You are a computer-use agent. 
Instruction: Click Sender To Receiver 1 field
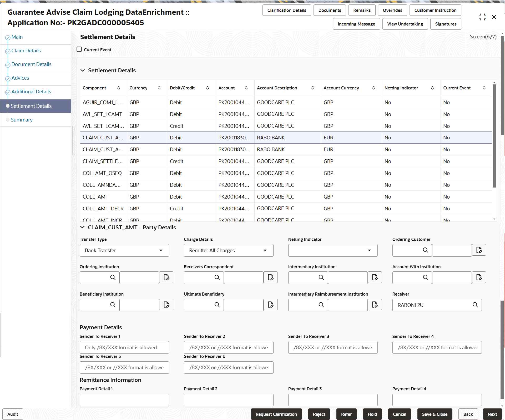124,347
